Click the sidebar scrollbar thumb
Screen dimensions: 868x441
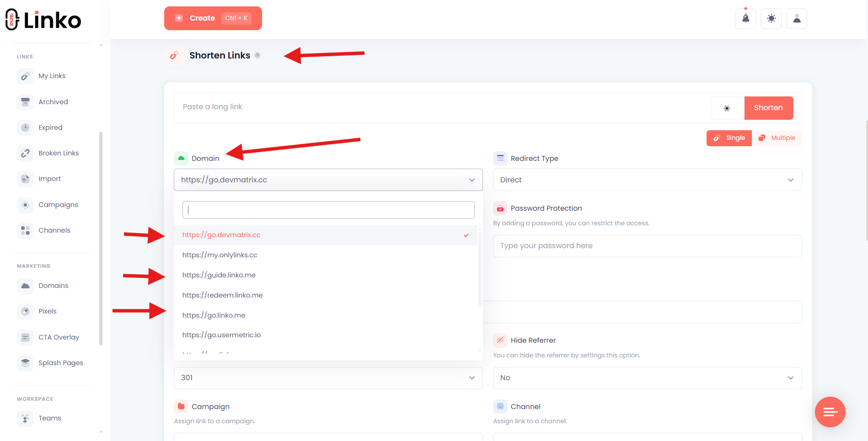point(101,239)
